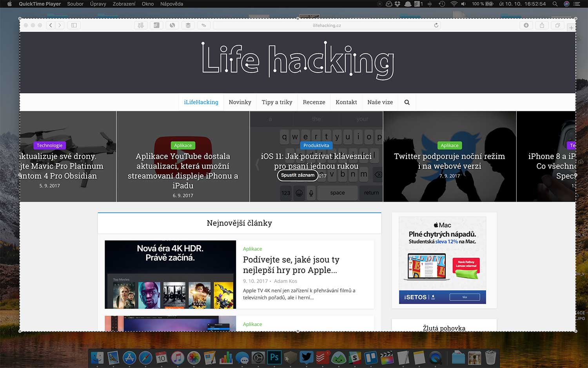Click the iSETOS Mac advertisement banner
Screen dimensions: 588x368
(x=442, y=260)
